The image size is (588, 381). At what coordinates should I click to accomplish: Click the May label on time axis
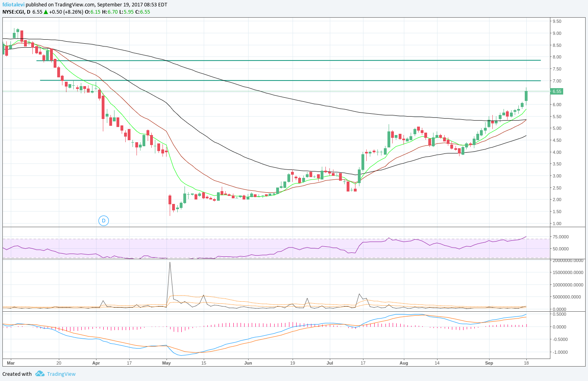[167, 363]
